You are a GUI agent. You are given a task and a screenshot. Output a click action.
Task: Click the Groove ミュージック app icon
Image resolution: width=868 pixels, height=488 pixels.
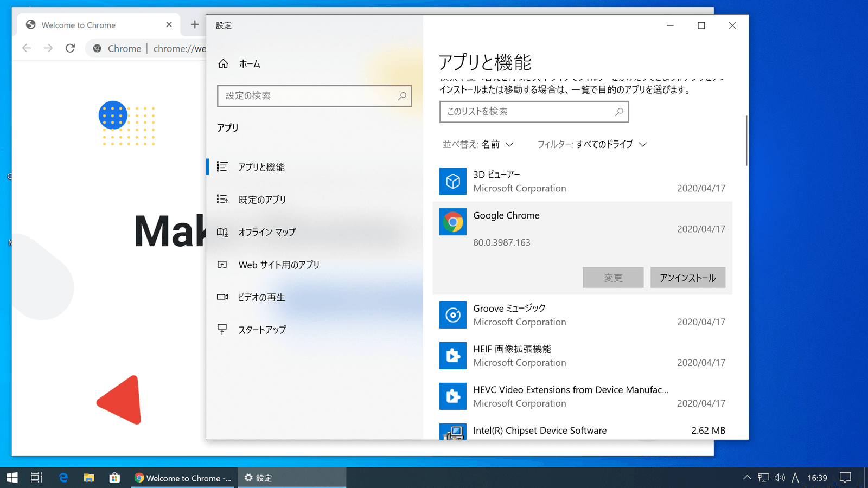point(452,315)
